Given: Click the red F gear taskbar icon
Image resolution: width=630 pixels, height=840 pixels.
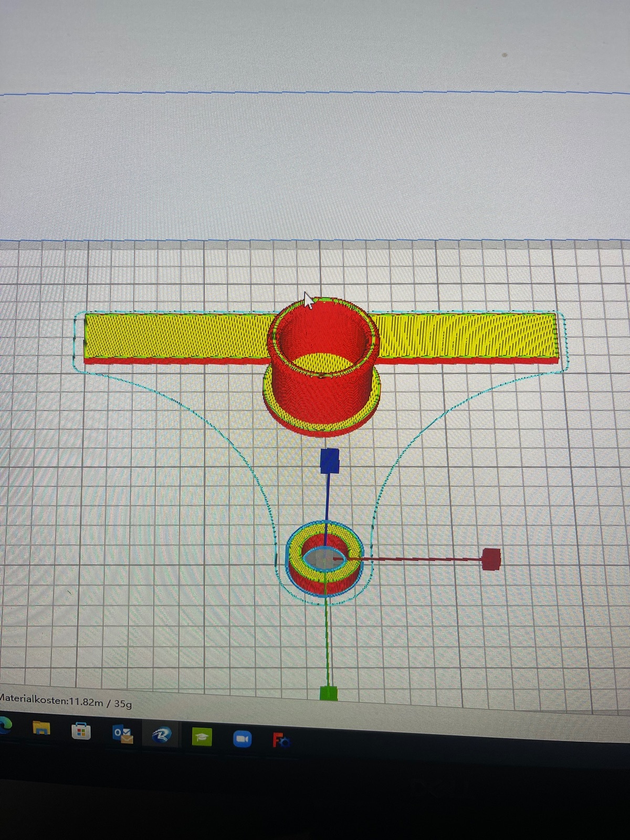Looking at the screenshot, I should point(281,741).
